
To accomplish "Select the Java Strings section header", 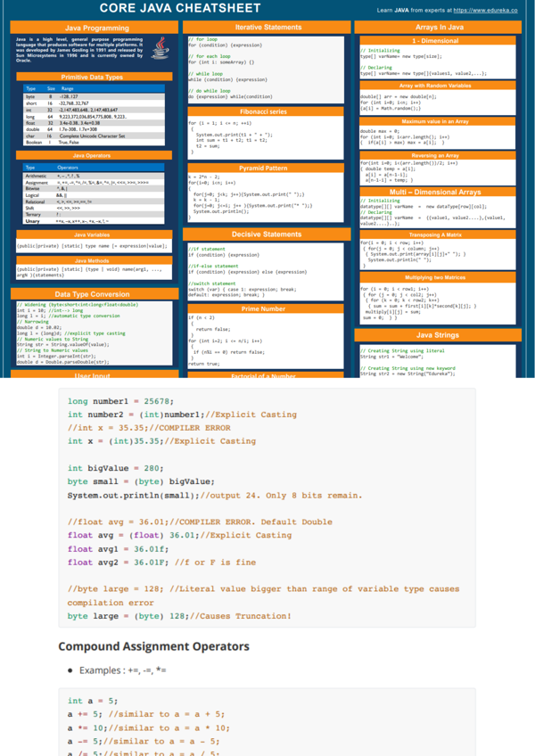I will 438,335.
